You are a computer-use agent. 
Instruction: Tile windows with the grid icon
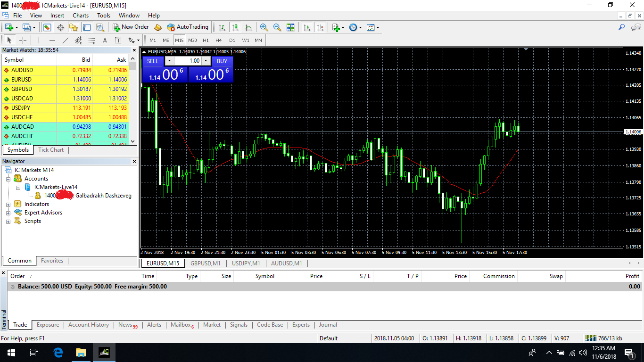[x=290, y=27]
